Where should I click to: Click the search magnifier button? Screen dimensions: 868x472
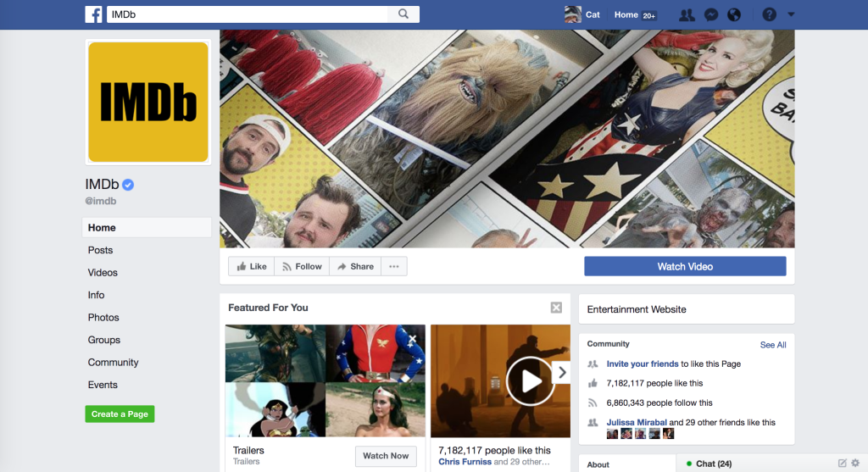(x=403, y=14)
